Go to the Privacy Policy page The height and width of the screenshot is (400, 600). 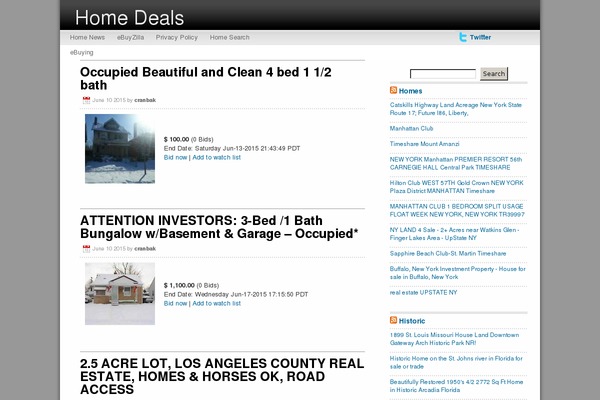click(177, 38)
